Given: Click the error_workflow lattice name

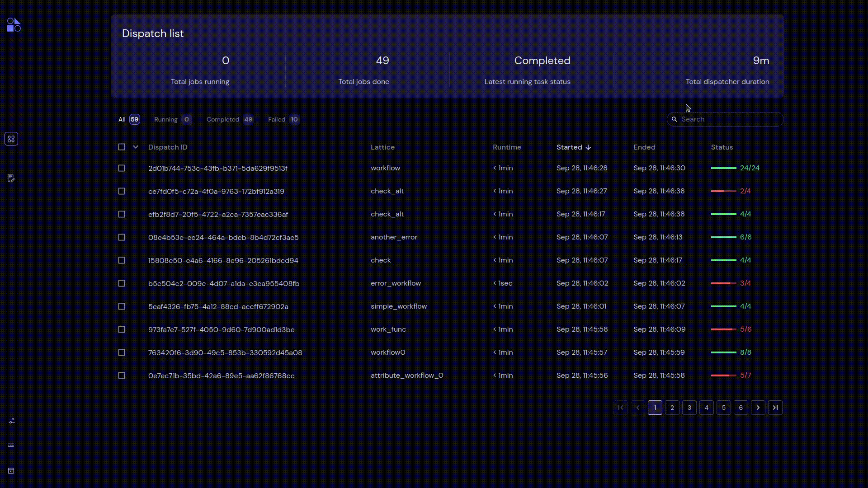Looking at the screenshot, I should click(x=396, y=283).
